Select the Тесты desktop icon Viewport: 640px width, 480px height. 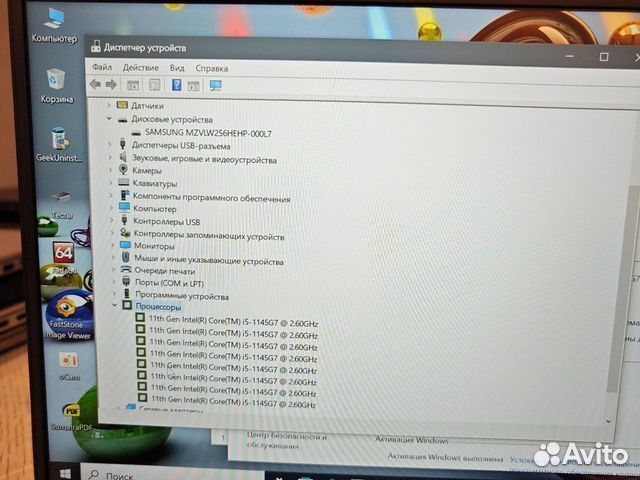tap(61, 205)
